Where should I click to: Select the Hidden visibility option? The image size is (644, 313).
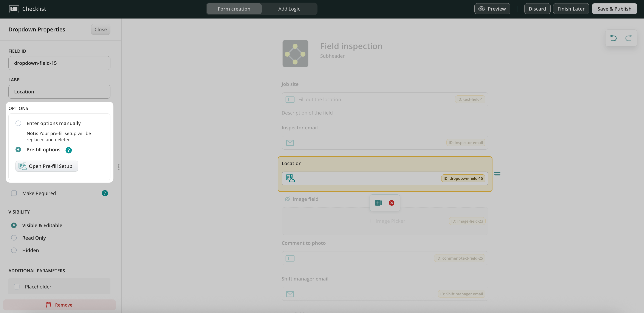click(14, 250)
